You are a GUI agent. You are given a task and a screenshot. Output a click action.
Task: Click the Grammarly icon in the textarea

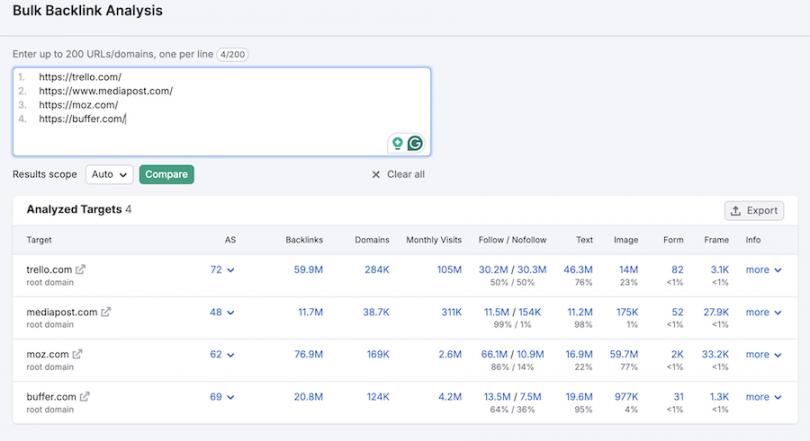pos(415,143)
